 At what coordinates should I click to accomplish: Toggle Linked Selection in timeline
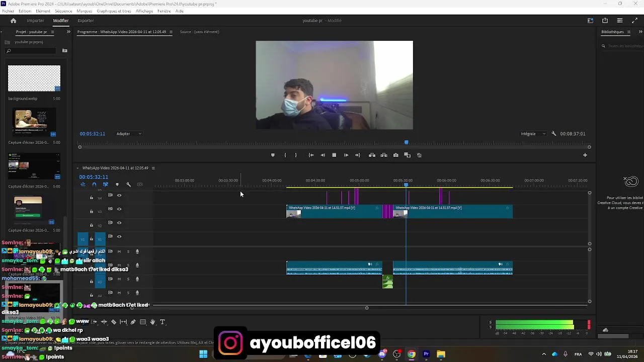(105, 185)
